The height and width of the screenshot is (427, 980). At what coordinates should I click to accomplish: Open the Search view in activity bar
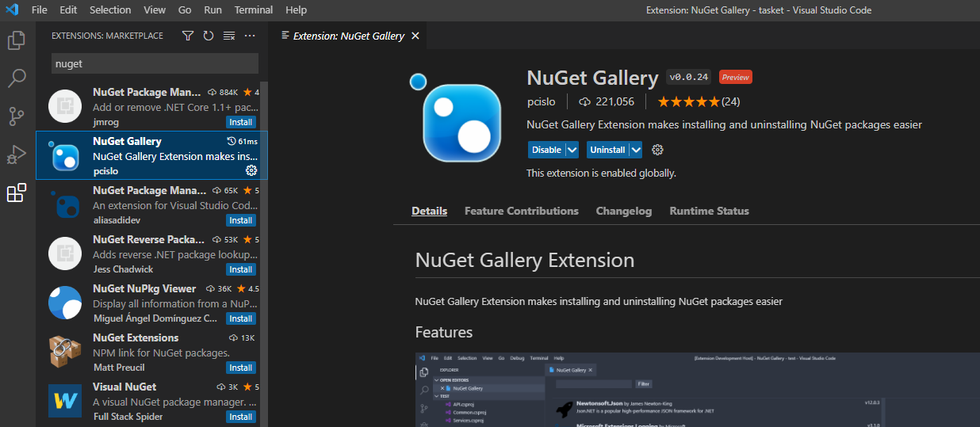tap(17, 78)
